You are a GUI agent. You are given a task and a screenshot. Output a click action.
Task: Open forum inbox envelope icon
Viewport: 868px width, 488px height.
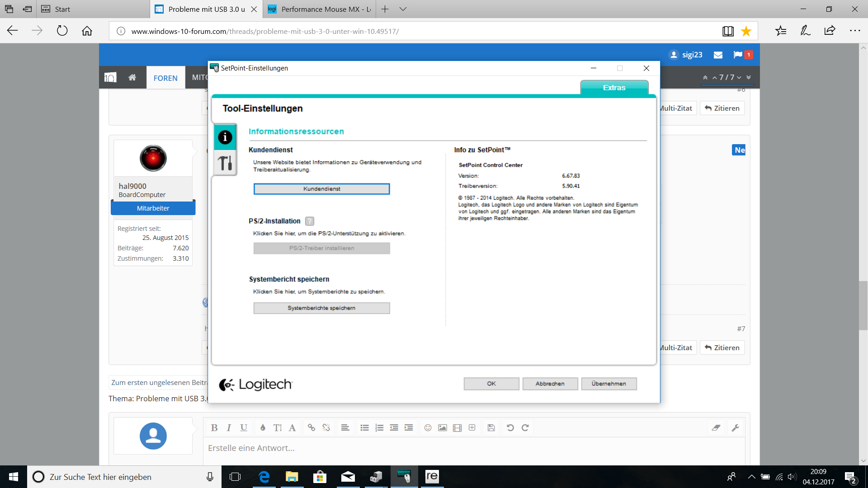click(718, 55)
